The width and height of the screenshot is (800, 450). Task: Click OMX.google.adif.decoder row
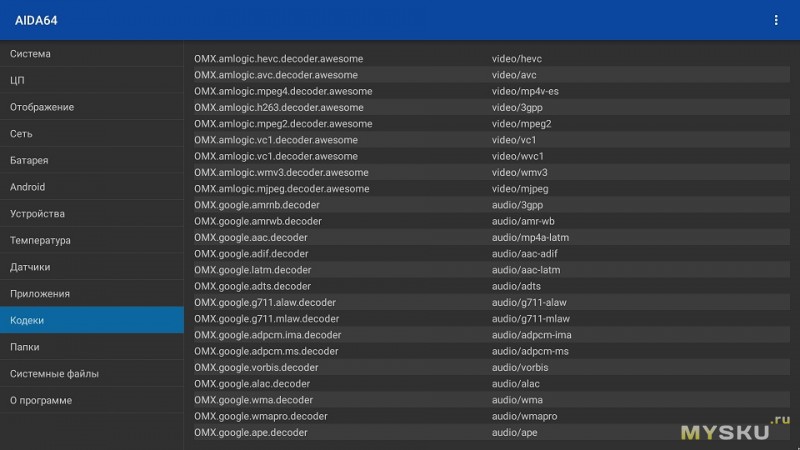coord(491,254)
